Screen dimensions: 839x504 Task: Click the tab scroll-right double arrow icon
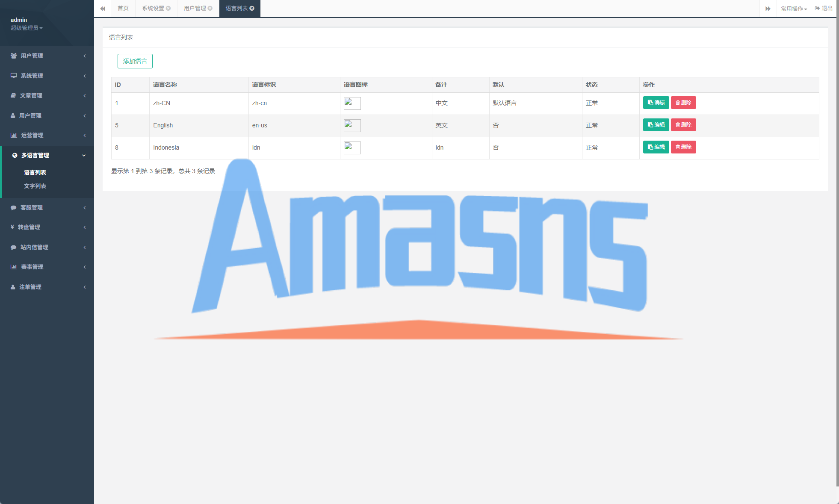coord(768,9)
